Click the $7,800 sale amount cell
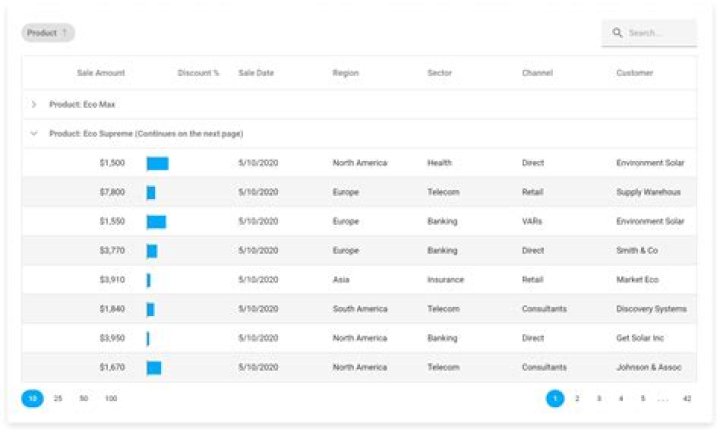 [112, 192]
